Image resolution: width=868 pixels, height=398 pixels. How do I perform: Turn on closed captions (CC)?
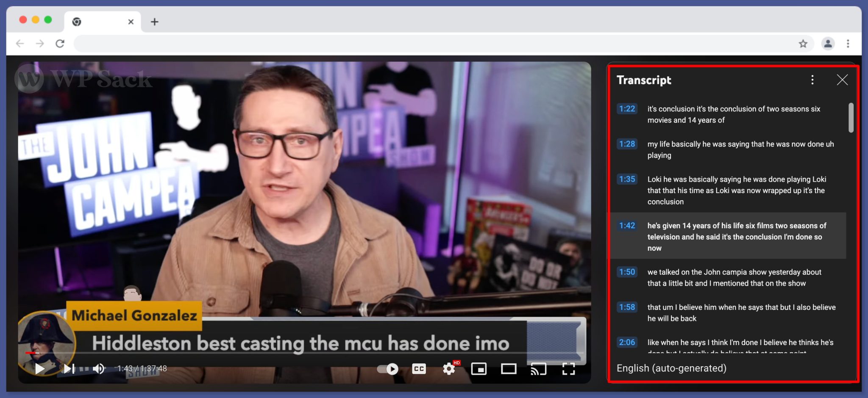(x=419, y=369)
